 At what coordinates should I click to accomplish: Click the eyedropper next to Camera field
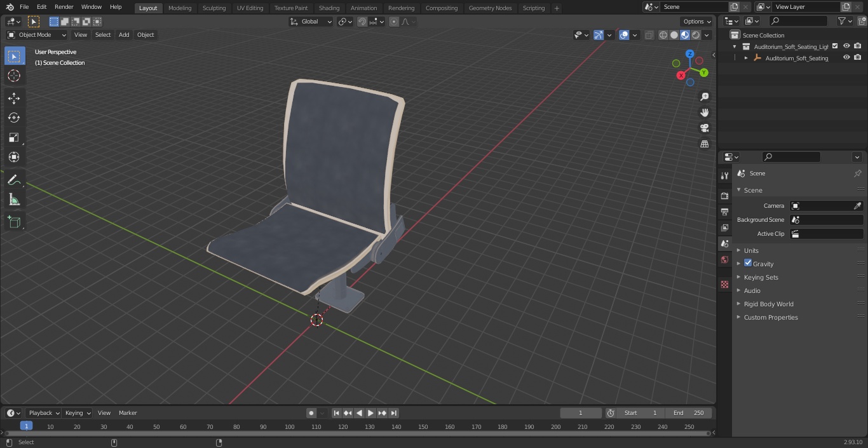click(x=857, y=206)
